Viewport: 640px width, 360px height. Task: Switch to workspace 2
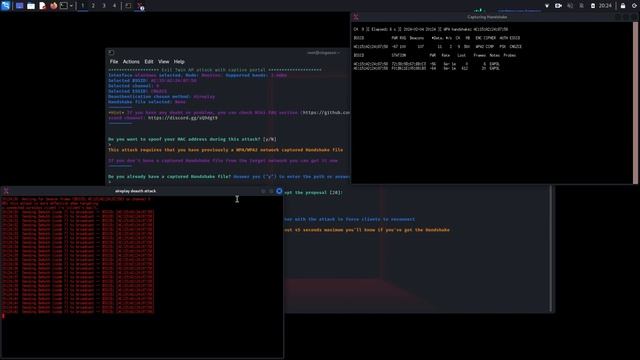coord(93,6)
